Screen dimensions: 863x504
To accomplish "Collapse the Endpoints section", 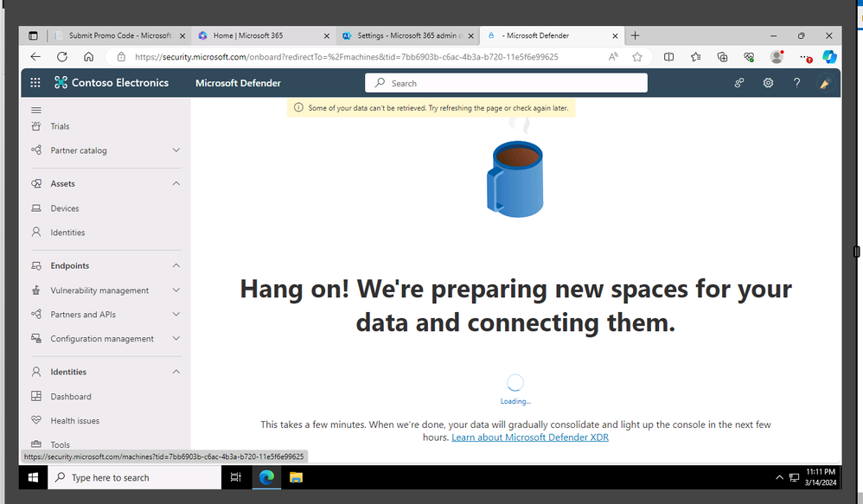I will click(176, 265).
